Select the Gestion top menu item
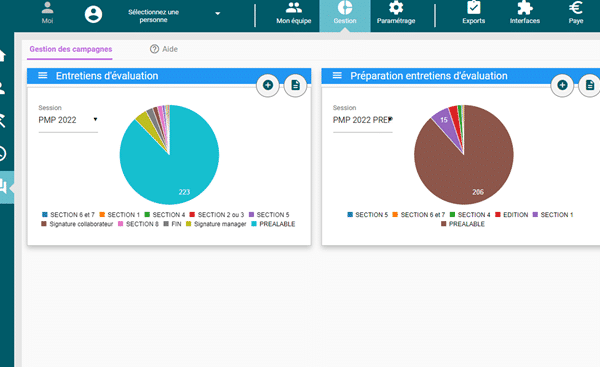600x367 pixels. coord(345,14)
